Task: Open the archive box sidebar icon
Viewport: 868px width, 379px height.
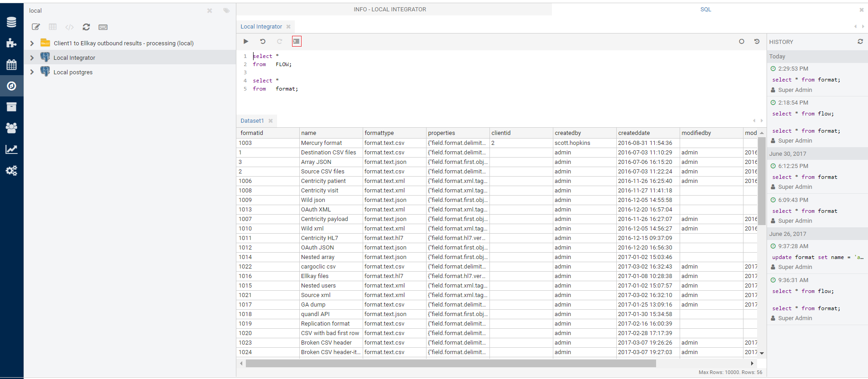Action: [11, 107]
